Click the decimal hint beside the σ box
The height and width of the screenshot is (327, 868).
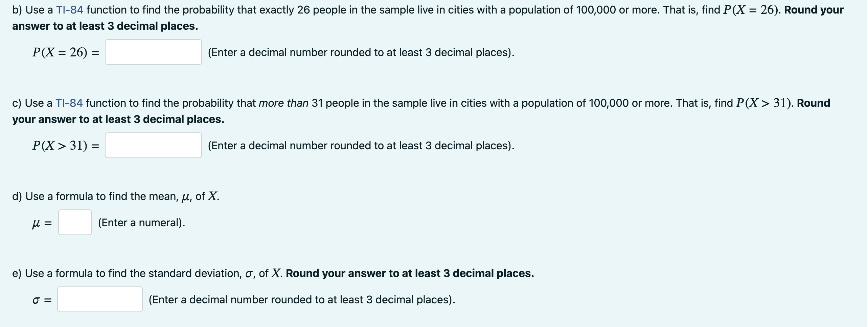302,300
